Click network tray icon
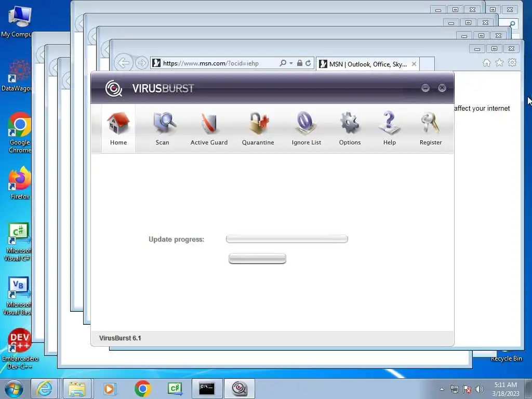This screenshot has width=532, height=399. click(454, 389)
